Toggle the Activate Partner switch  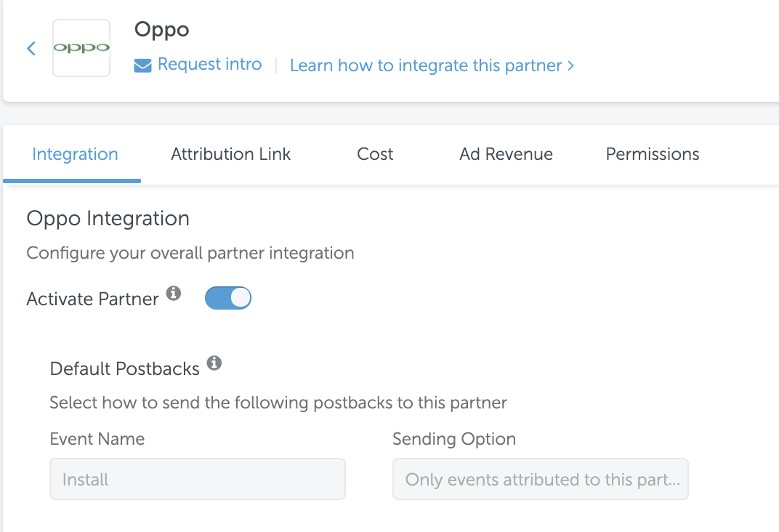(x=228, y=298)
